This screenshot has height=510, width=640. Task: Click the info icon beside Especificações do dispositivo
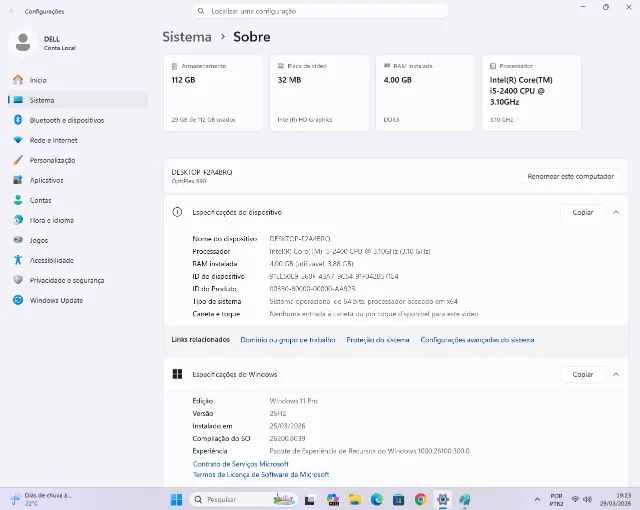tap(177, 212)
